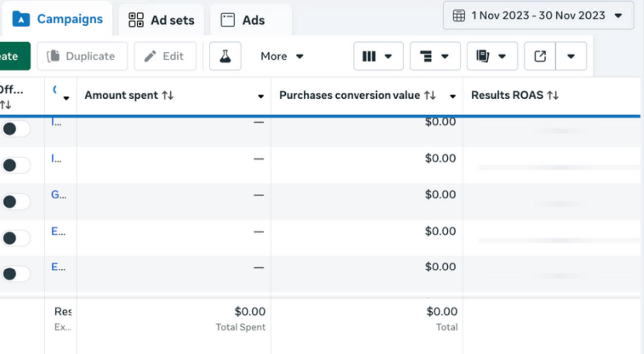Toggle on the campaign starting with G
644x354 pixels.
click(15, 201)
